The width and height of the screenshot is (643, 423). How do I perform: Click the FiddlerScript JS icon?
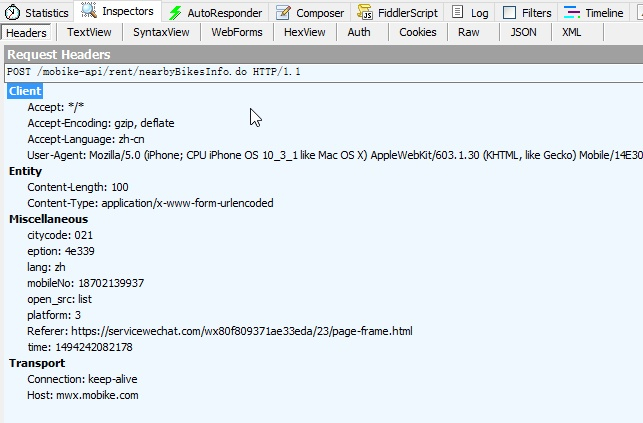point(367,13)
